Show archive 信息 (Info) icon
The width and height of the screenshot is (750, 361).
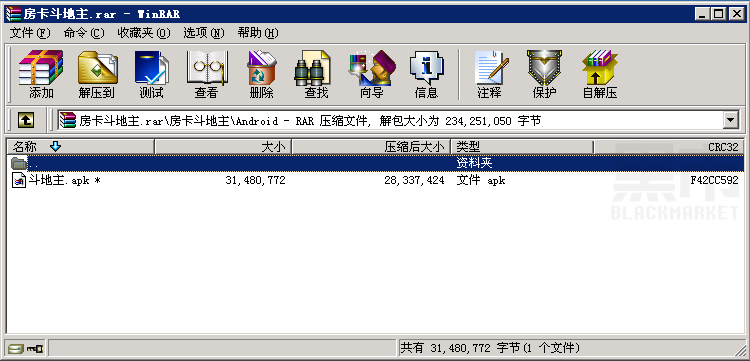click(426, 74)
